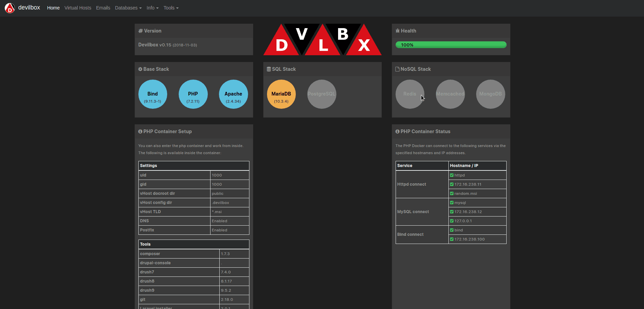The height and width of the screenshot is (309, 644).
Task: Expand the Databases dropdown menu
Action: (128, 8)
